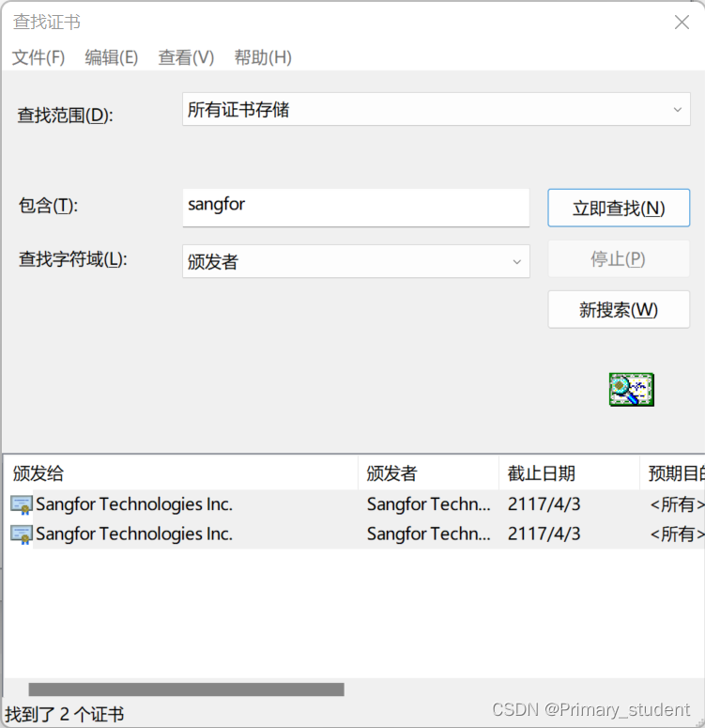This screenshot has height=728, width=705.
Task: Click the 新搜索(W) button
Action: tap(619, 310)
